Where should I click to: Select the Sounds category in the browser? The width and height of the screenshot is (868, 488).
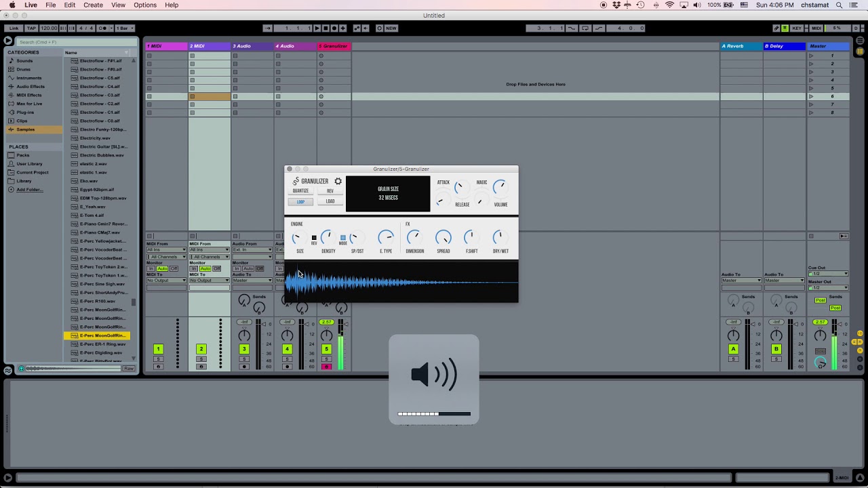(x=24, y=61)
